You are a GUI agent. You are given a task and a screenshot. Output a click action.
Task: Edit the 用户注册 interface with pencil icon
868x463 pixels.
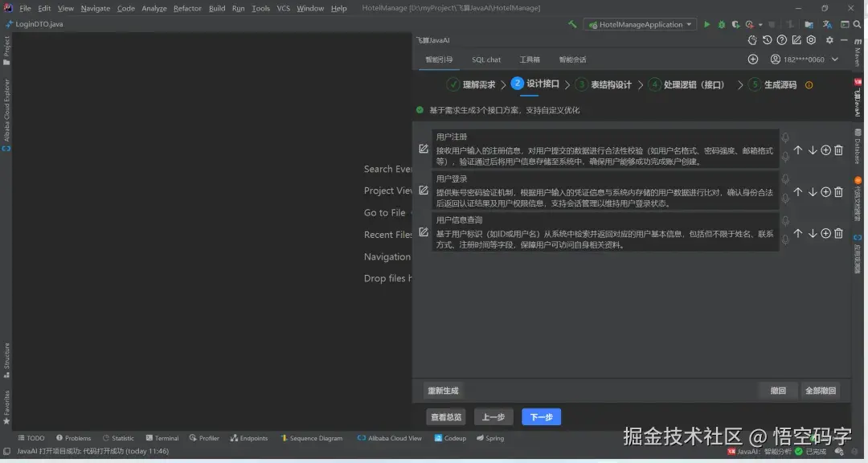coord(424,148)
